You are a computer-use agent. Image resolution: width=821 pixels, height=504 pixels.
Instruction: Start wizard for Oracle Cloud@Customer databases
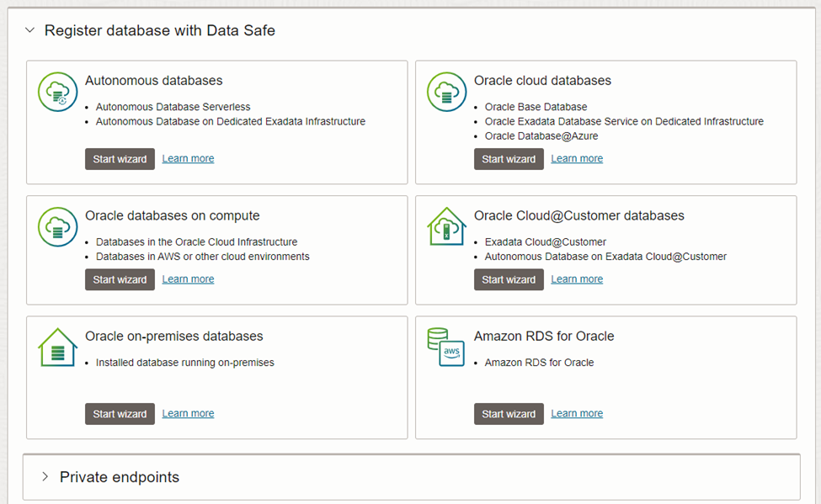point(509,279)
